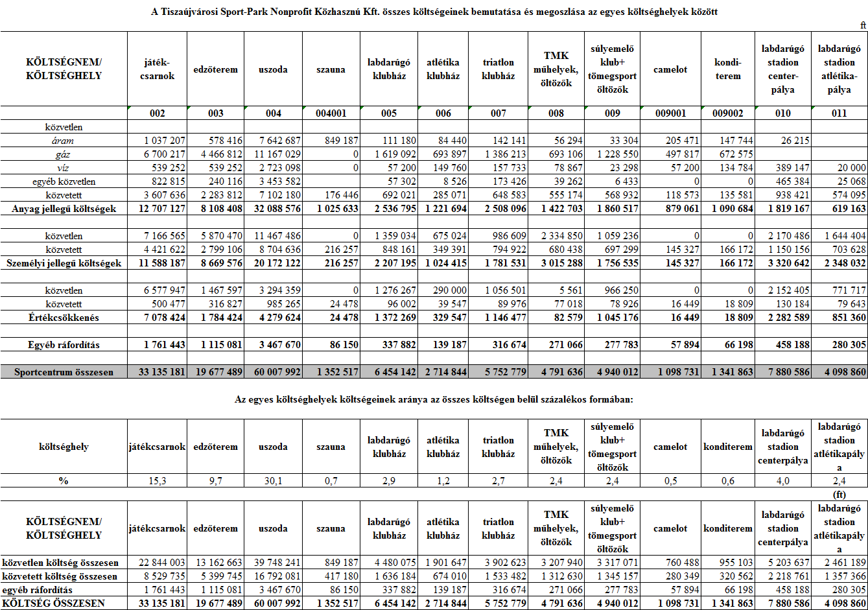Click the "egyéb közvetlen" row label
This screenshot has width=868, height=610.
64,182
